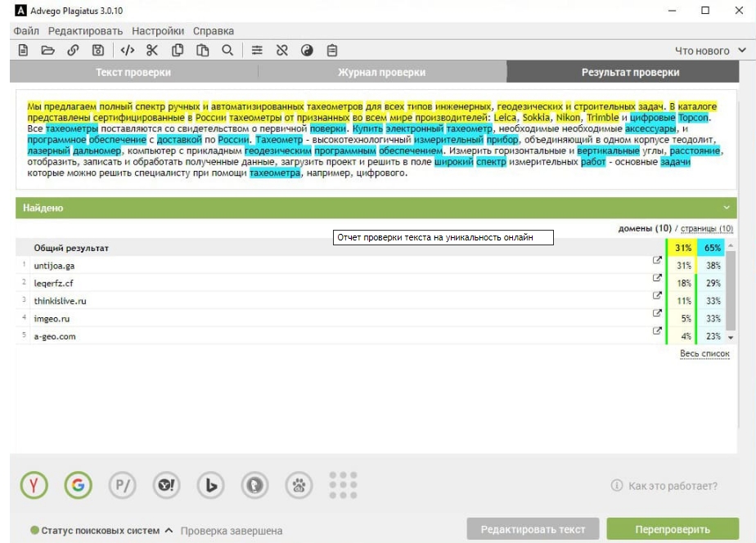
Task: Collapse the Найдено section chevron
Action: pos(726,208)
